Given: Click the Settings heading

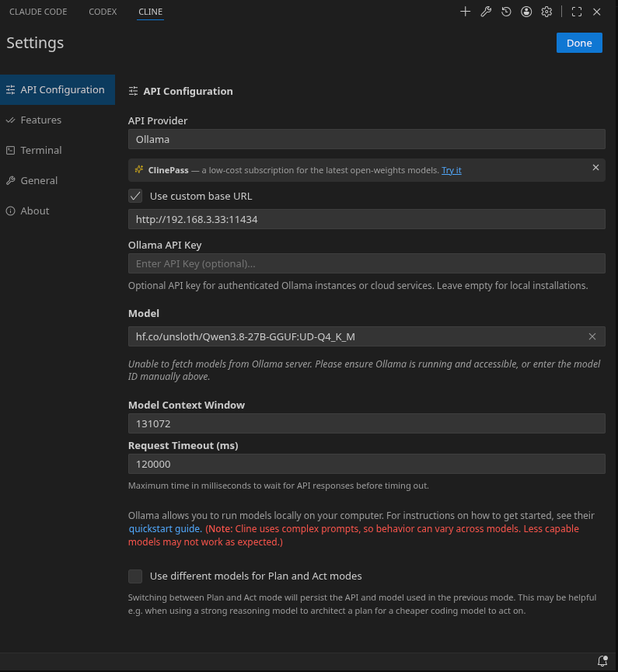Looking at the screenshot, I should [x=35, y=43].
